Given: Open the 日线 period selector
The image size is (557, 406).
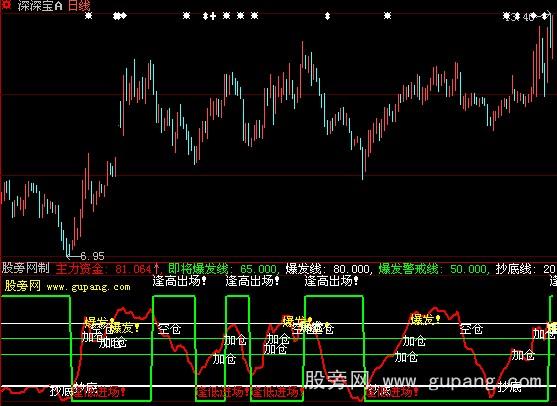Looking at the screenshot, I should pyautogui.click(x=79, y=5).
